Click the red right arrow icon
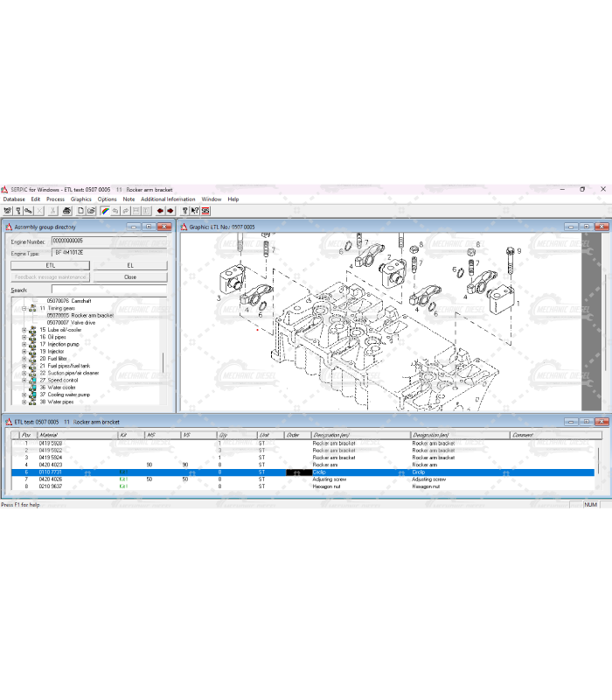This screenshot has height=700, width=612. click(170, 211)
